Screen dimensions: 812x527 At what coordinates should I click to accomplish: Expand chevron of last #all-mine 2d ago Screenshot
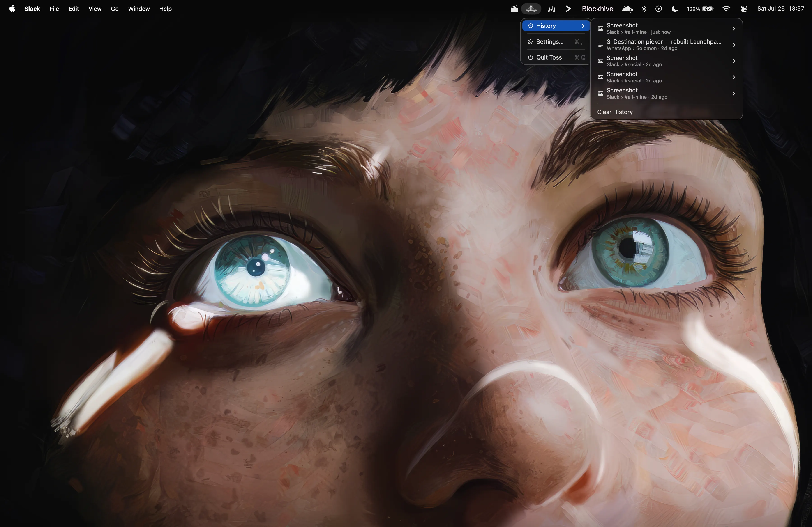734,93
